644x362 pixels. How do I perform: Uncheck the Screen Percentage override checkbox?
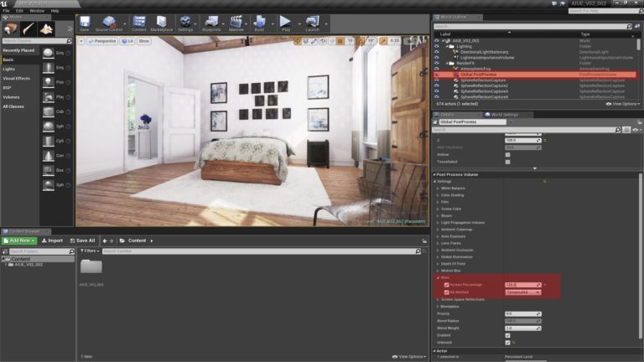[x=446, y=285]
